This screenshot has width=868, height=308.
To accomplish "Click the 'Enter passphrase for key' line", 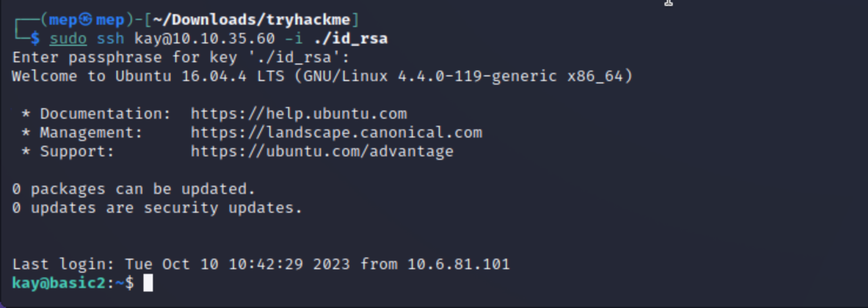I will (x=181, y=58).
